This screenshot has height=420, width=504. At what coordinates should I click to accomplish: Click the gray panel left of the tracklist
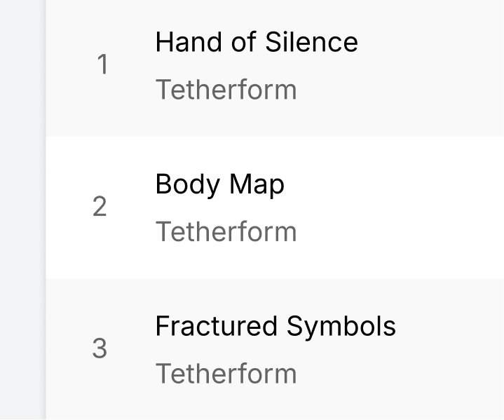[x=22, y=210]
